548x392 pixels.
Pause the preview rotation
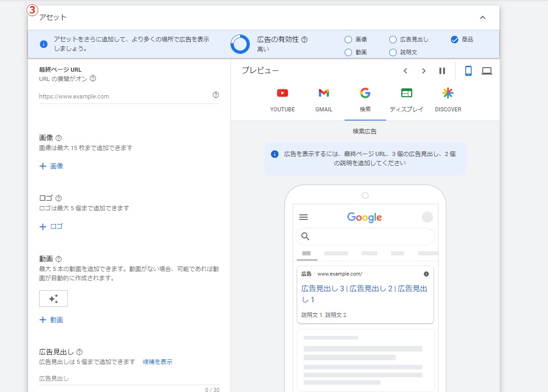(442, 71)
